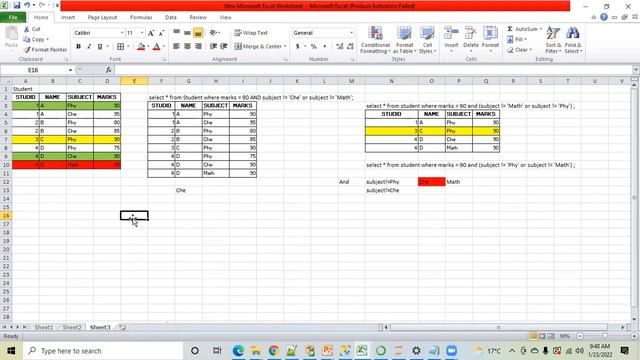Click the zoom slider in status bar
This screenshot has width=640, height=360.
tap(605, 336)
